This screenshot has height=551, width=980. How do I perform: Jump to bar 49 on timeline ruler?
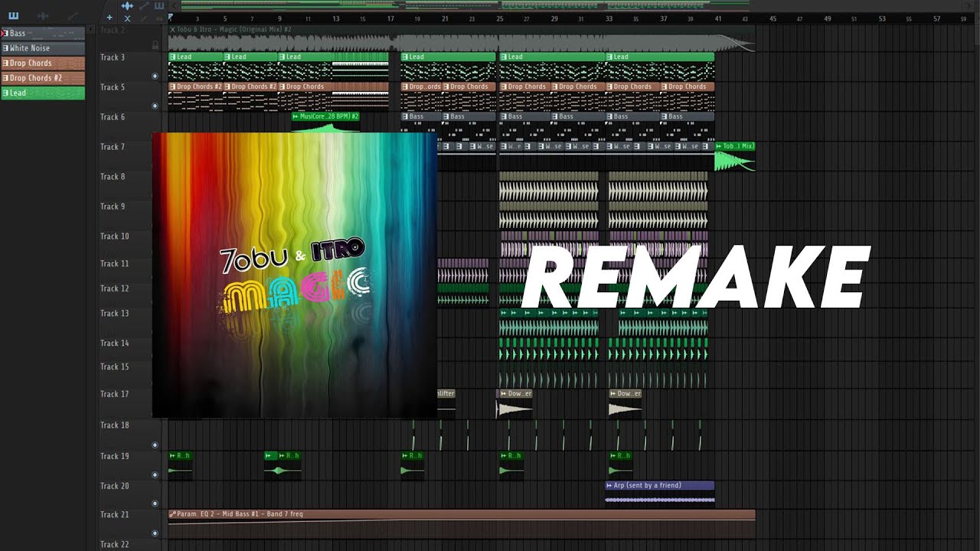828,18
